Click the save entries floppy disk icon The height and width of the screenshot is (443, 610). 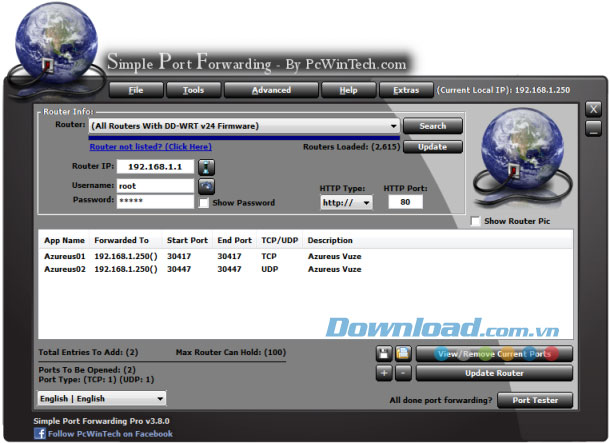384,353
